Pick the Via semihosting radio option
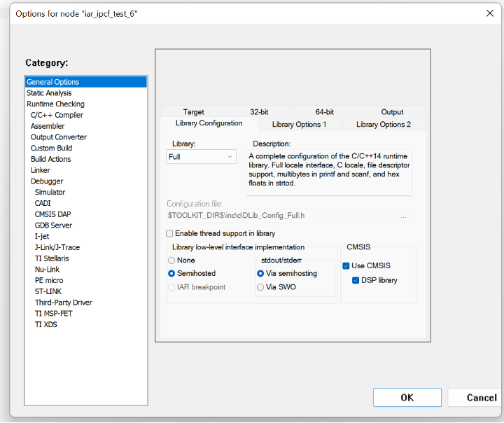Viewport: 504px width, 423px height. 261,273
